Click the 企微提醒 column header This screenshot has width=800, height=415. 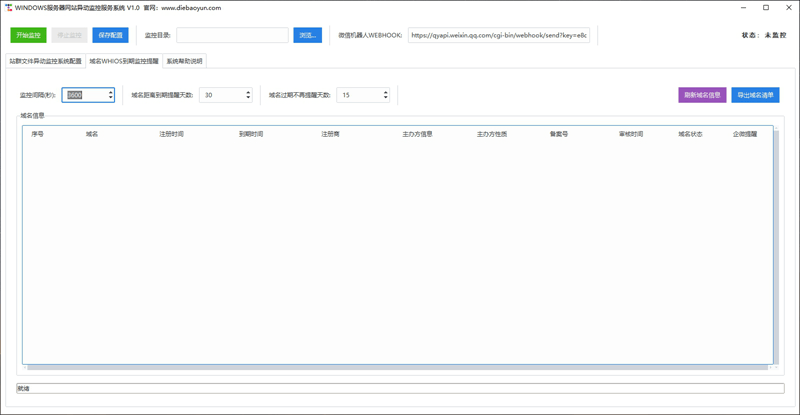pos(745,134)
